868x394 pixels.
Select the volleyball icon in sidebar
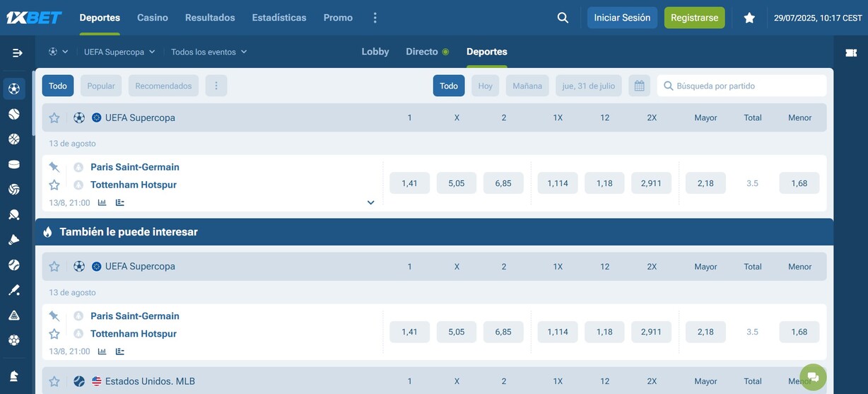point(14,189)
